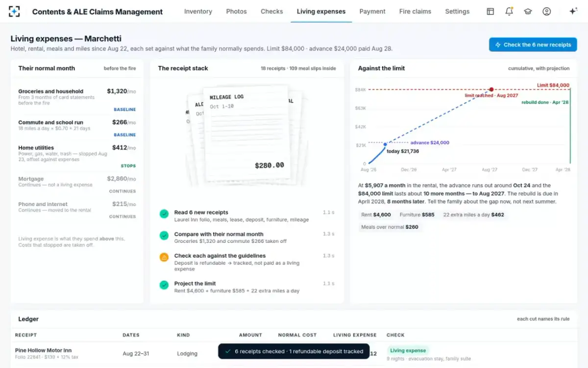Viewport: 588px width, 368px height.
Task: Click the LIVING EXPENSE column header
Action: (x=355, y=335)
